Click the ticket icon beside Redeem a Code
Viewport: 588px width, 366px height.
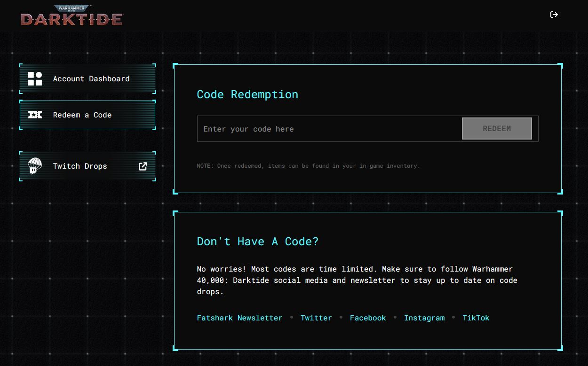[35, 115]
